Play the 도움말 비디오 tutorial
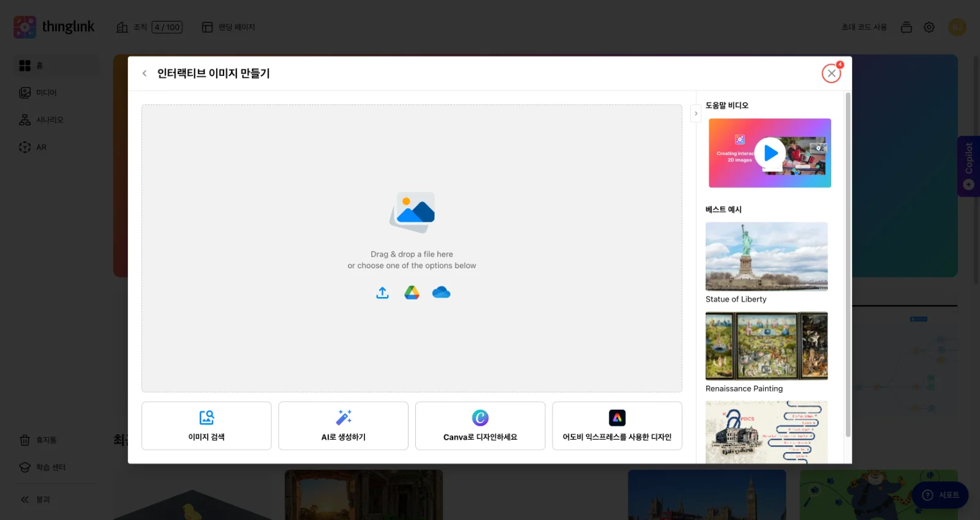Image resolution: width=980 pixels, height=520 pixels. click(x=770, y=153)
